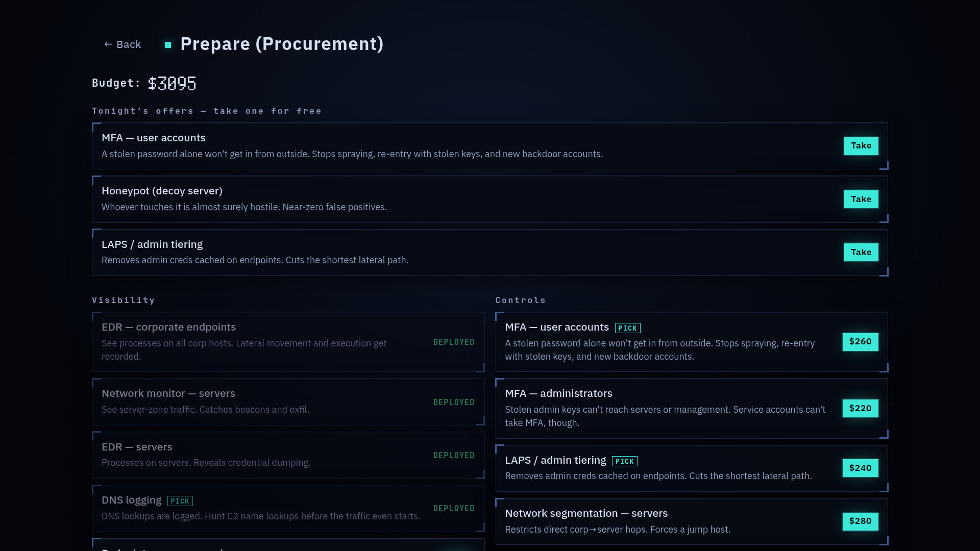This screenshot has height=551, width=980.
Task: Click the Tonight's offers heading text
Action: 207,111
